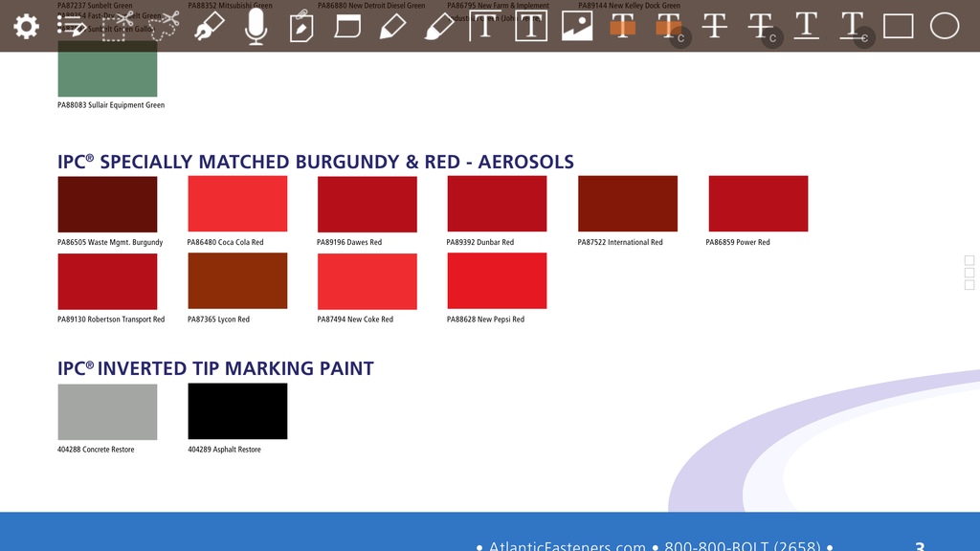Select the pencil drawing tool
The image size is (980, 551).
pyautogui.click(x=393, y=27)
